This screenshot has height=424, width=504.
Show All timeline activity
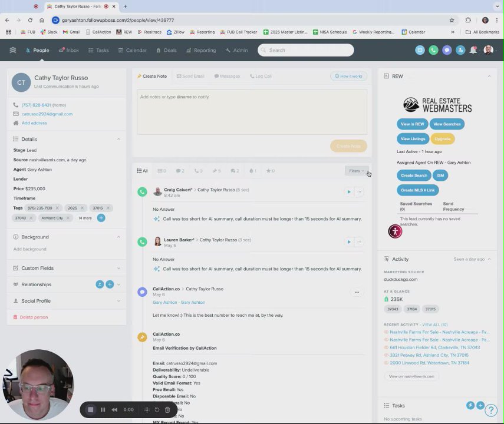(142, 171)
